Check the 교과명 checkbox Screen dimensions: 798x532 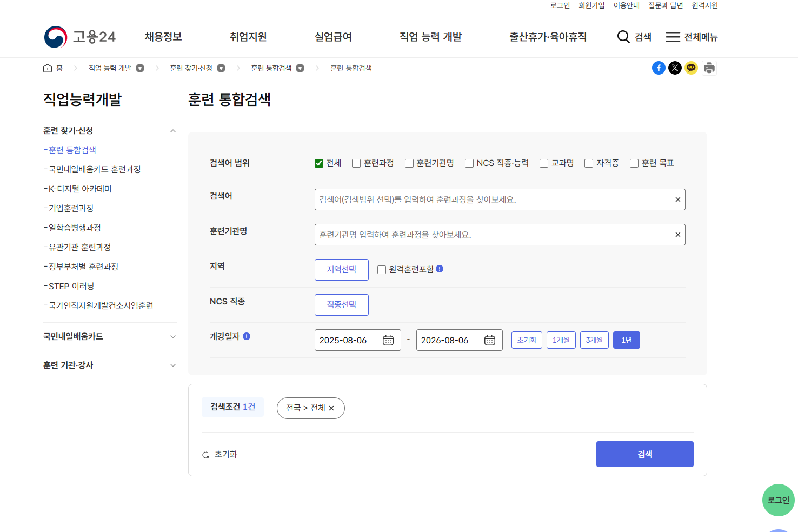point(544,163)
